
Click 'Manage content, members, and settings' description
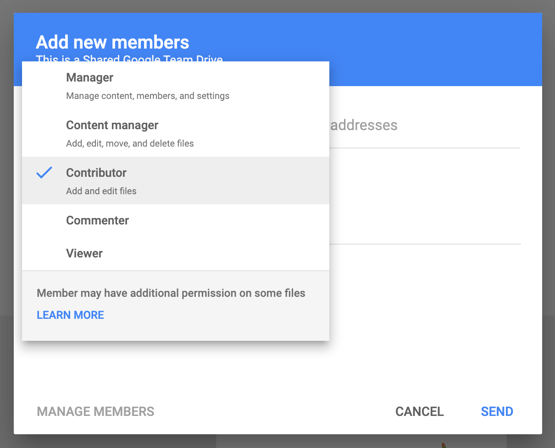148,96
